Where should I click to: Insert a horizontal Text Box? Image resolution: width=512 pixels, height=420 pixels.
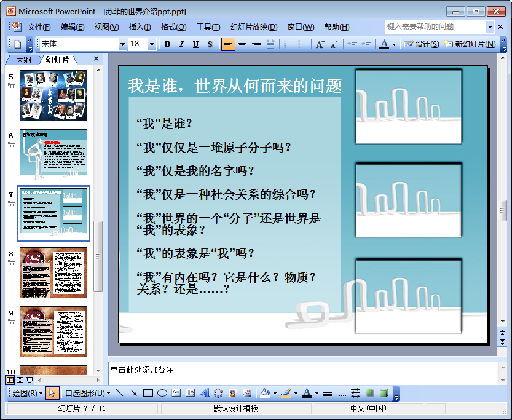pos(176,393)
